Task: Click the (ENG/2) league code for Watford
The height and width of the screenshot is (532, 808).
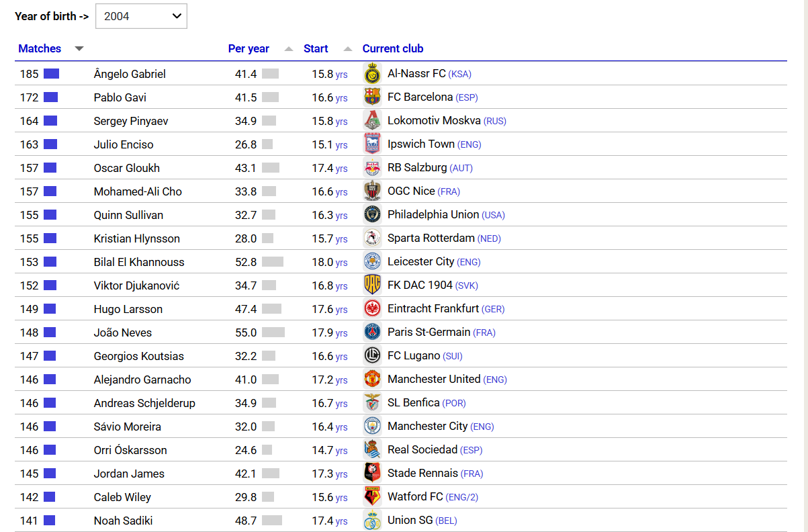Action: 462,498
